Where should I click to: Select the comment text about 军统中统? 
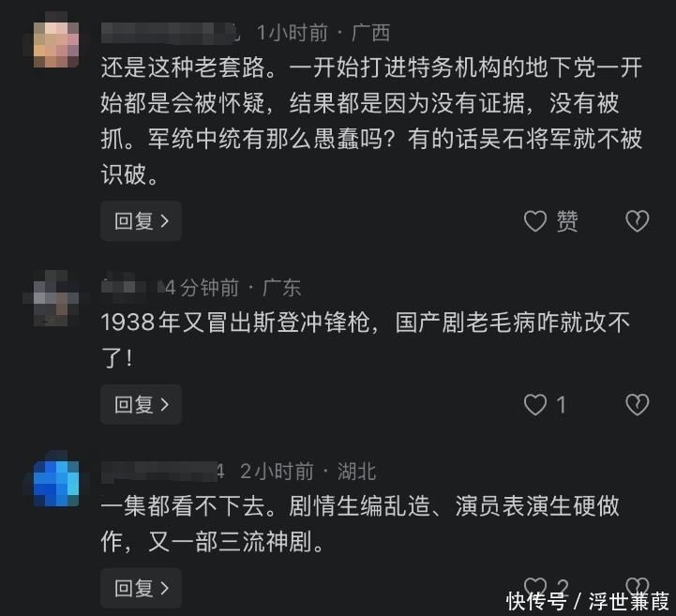tap(371, 121)
